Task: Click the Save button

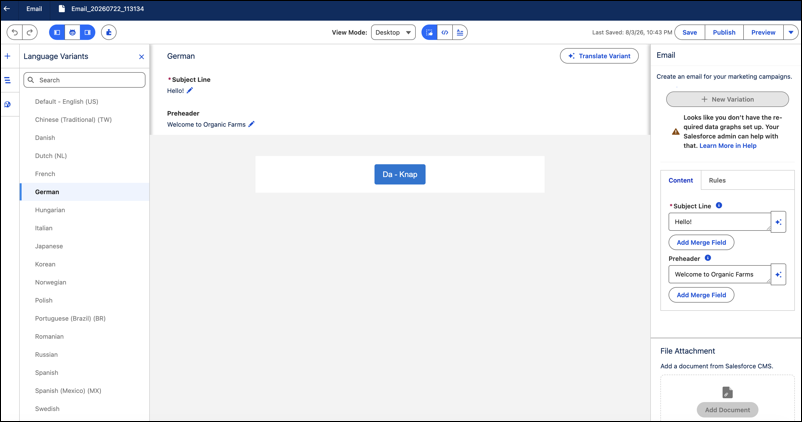Action: [689, 32]
